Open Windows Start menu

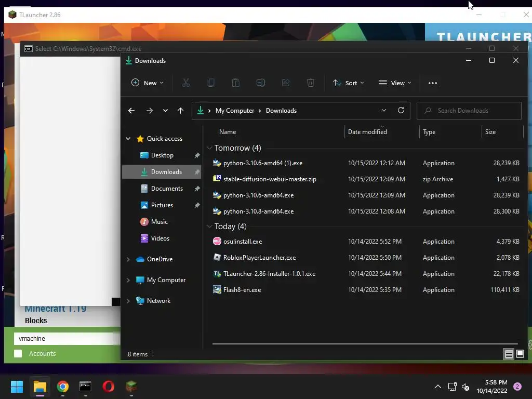[x=17, y=387]
